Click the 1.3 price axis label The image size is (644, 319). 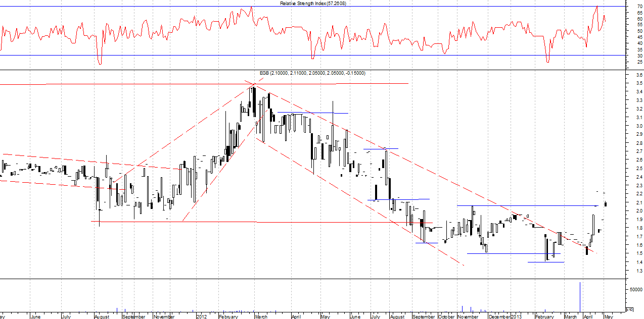point(639,271)
